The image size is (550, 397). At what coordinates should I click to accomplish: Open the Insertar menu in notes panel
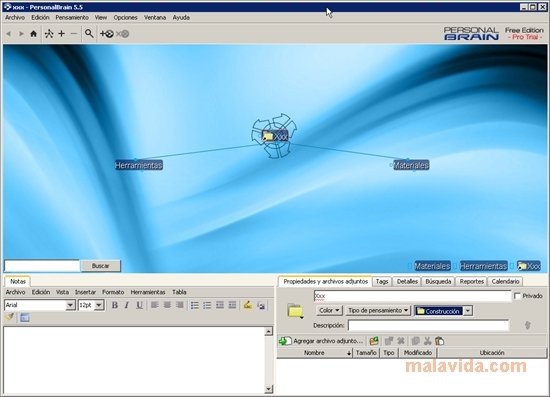pos(85,292)
